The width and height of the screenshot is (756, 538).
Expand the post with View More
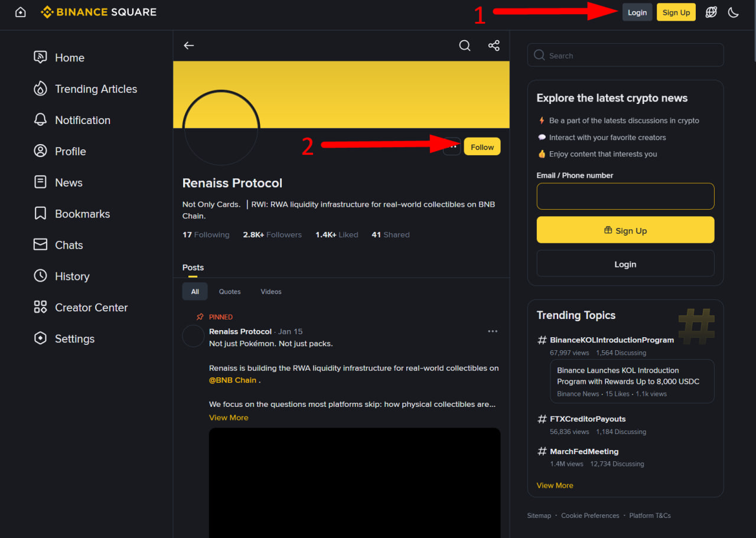[x=229, y=418]
